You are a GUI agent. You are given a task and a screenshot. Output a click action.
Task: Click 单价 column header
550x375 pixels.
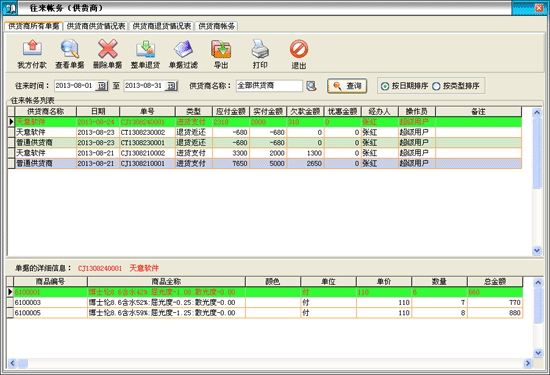click(384, 282)
